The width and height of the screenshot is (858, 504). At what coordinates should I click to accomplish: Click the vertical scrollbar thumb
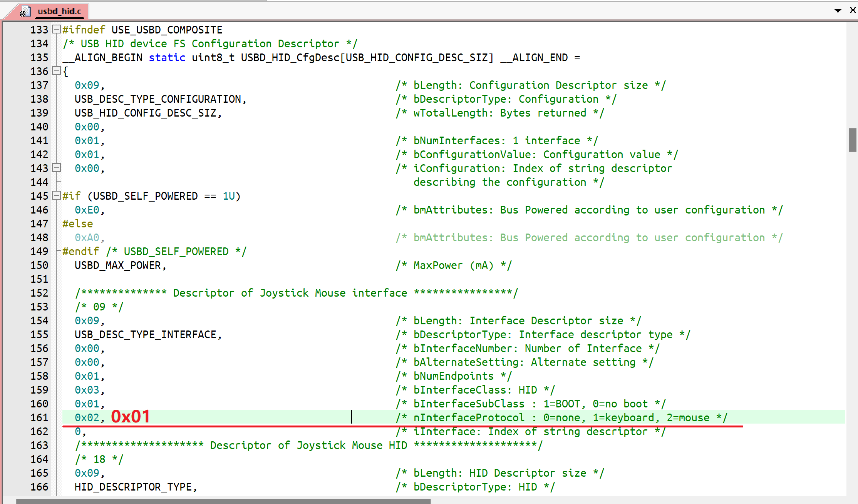pyautogui.click(x=853, y=140)
